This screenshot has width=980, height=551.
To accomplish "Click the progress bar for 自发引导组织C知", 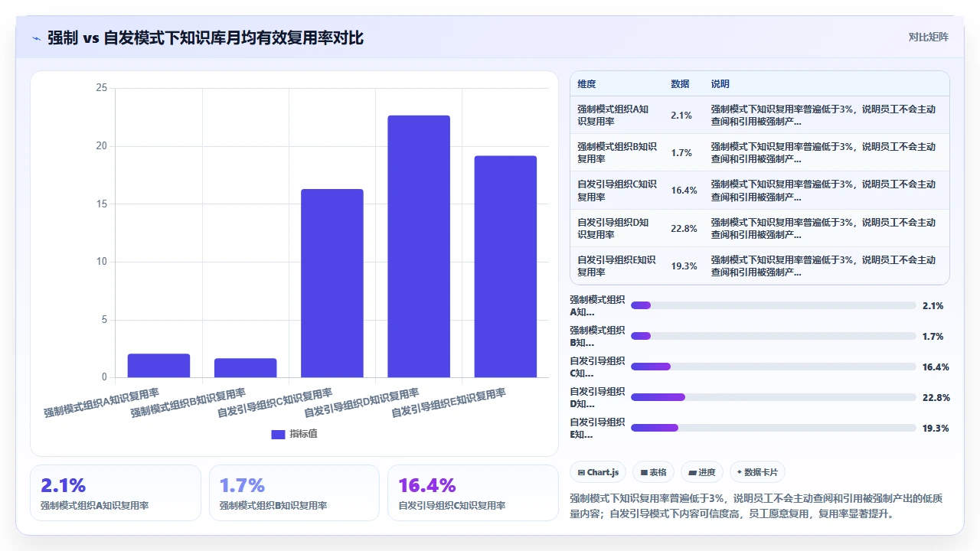I will click(x=773, y=367).
